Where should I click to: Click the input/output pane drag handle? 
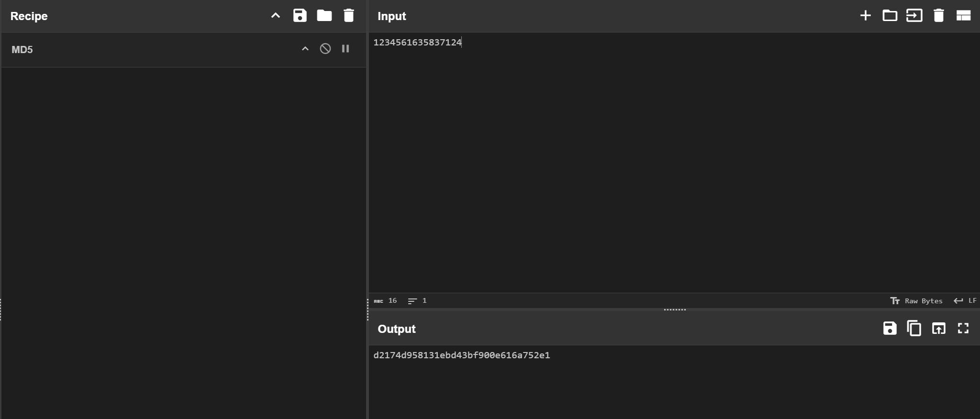point(675,309)
